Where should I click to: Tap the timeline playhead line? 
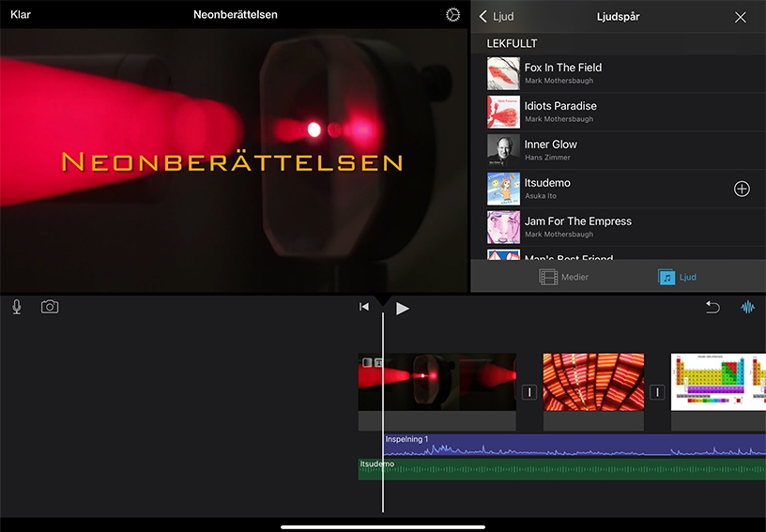click(382, 413)
